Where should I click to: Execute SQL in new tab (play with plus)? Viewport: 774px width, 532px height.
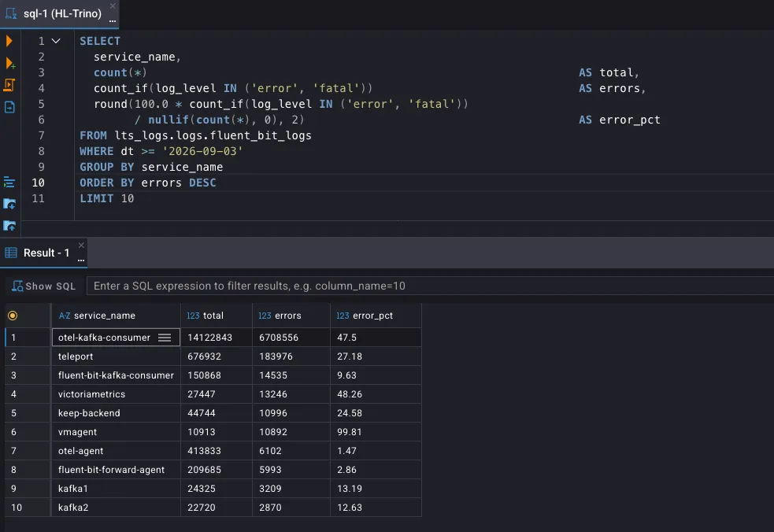click(x=10, y=63)
